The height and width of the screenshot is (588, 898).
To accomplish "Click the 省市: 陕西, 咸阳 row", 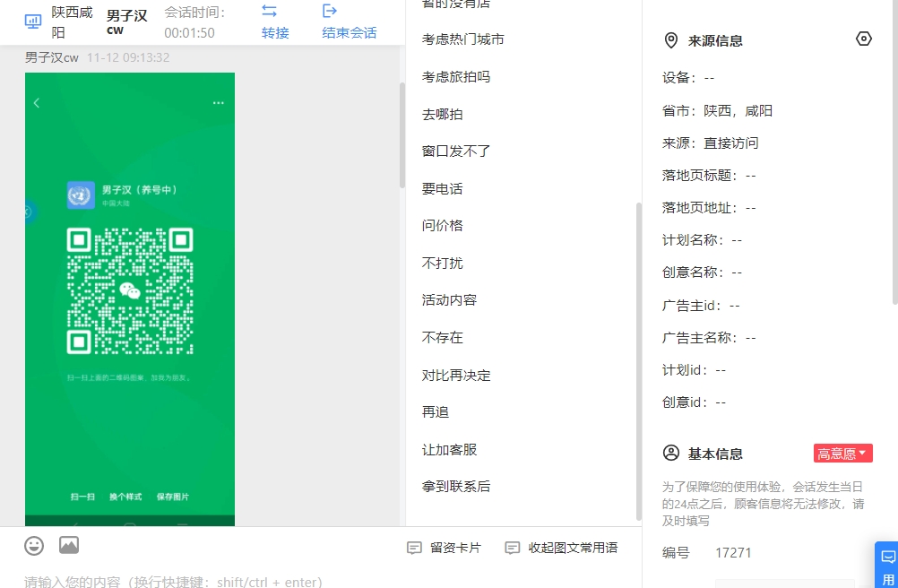I will point(717,110).
